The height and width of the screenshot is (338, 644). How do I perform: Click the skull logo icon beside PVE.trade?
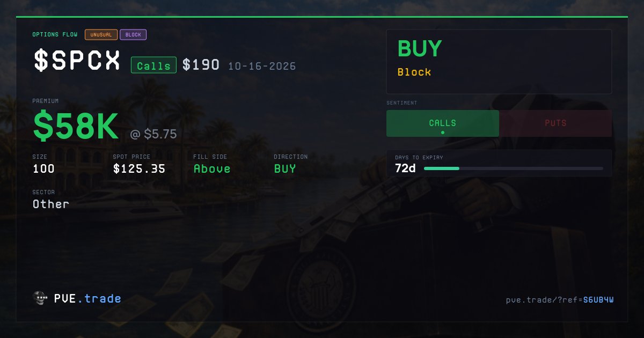(x=40, y=298)
